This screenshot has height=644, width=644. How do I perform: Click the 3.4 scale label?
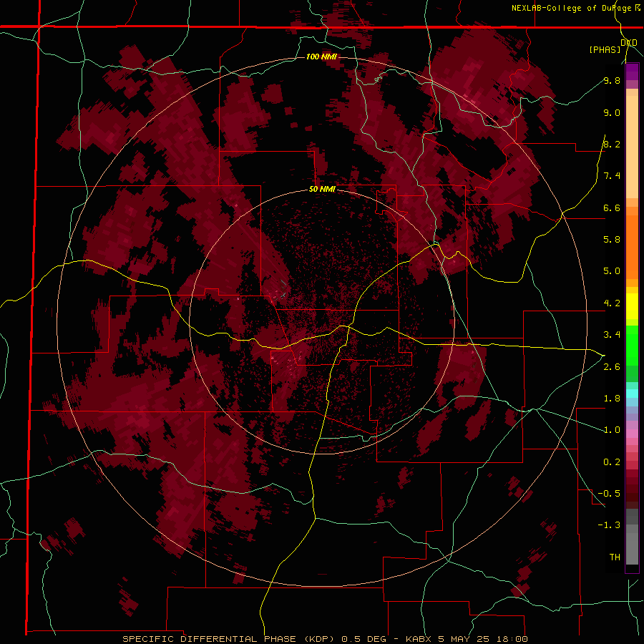pos(612,335)
